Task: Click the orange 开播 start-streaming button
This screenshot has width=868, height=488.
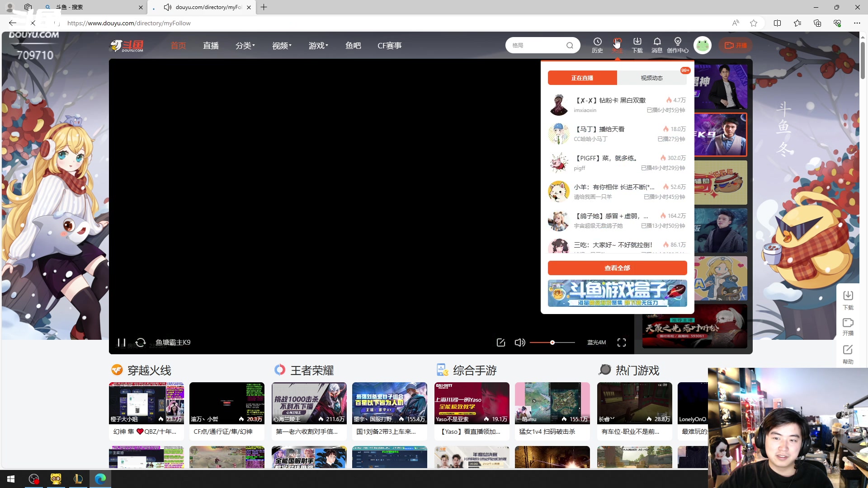Action: (x=736, y=45)
